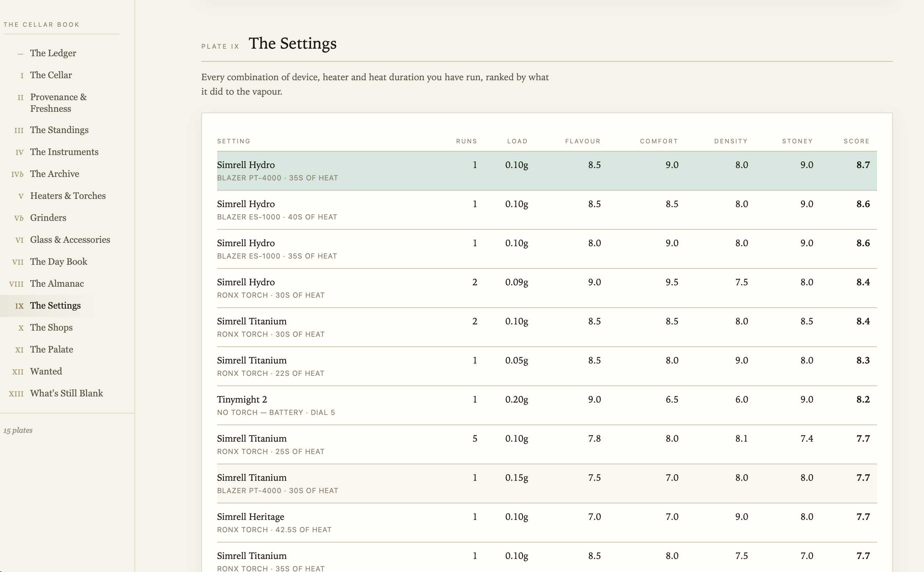Open The Ledger page
Image resolution: width=924 pixels, height=572 pixels.
53,53
